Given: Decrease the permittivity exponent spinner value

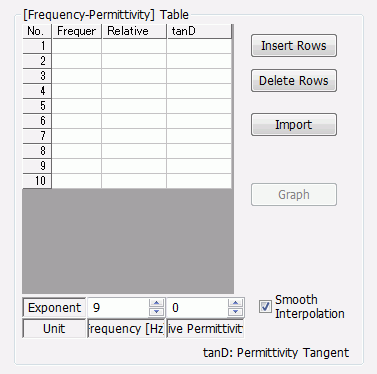Looking at the screenshot, I should click(x=235, y=312).
